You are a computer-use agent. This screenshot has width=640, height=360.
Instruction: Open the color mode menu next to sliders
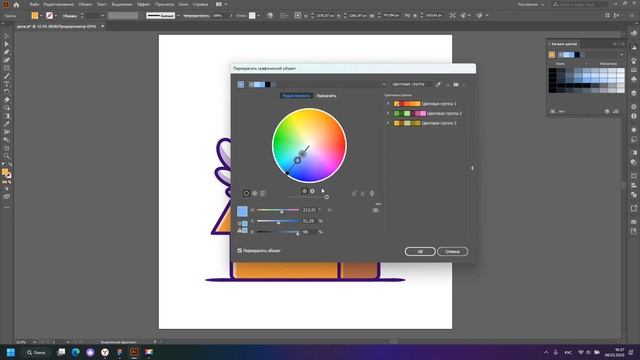point(376,210)
